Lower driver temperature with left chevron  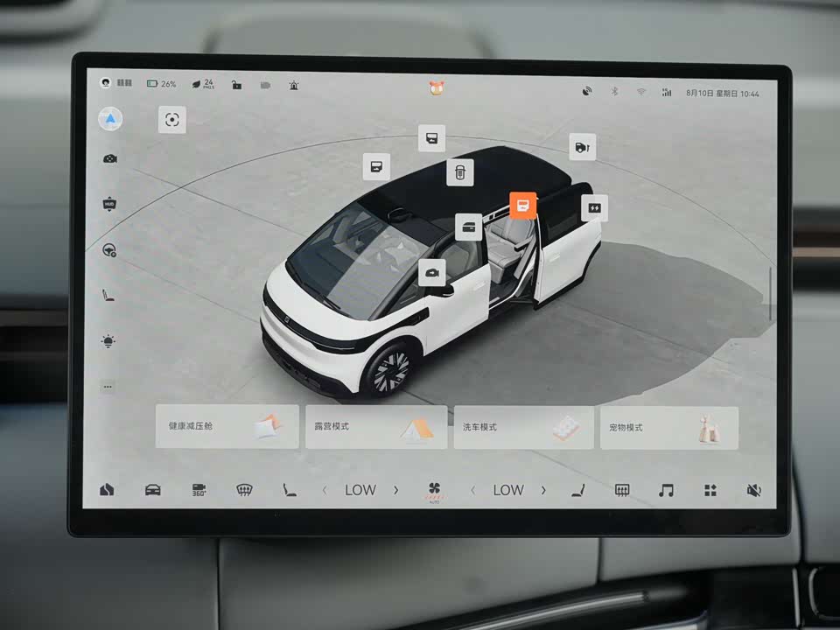click(x=325, y=490)
